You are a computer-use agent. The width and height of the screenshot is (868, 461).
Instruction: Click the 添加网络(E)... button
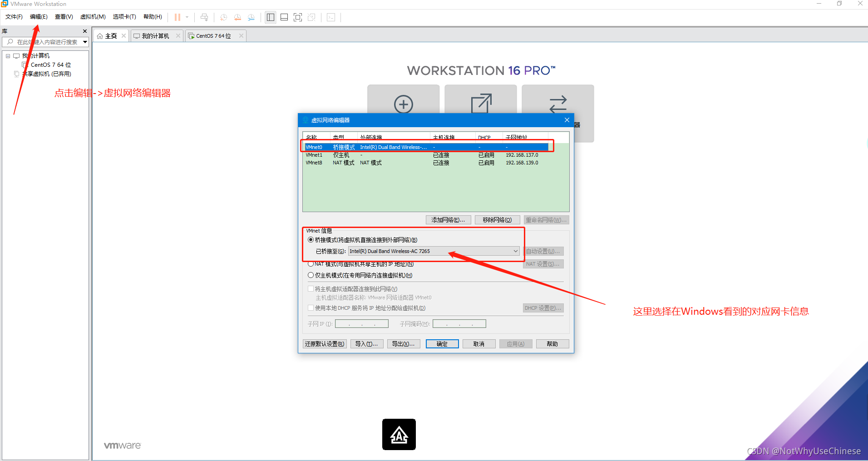pyautogui.click(x=448, y=220)
